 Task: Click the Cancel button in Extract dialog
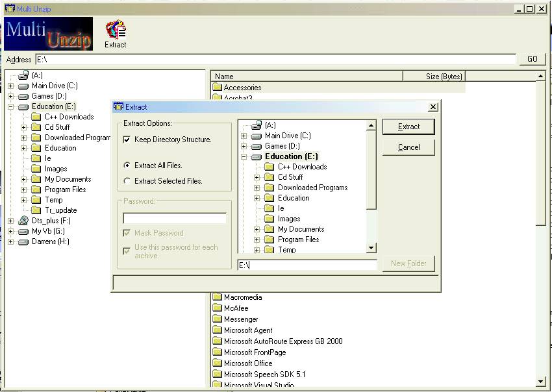408,147
